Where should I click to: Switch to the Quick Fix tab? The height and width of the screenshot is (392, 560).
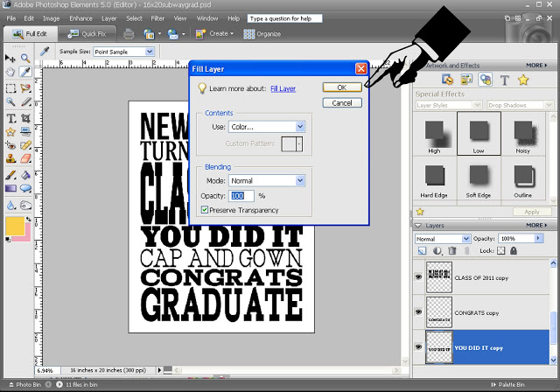pos(87,34)
